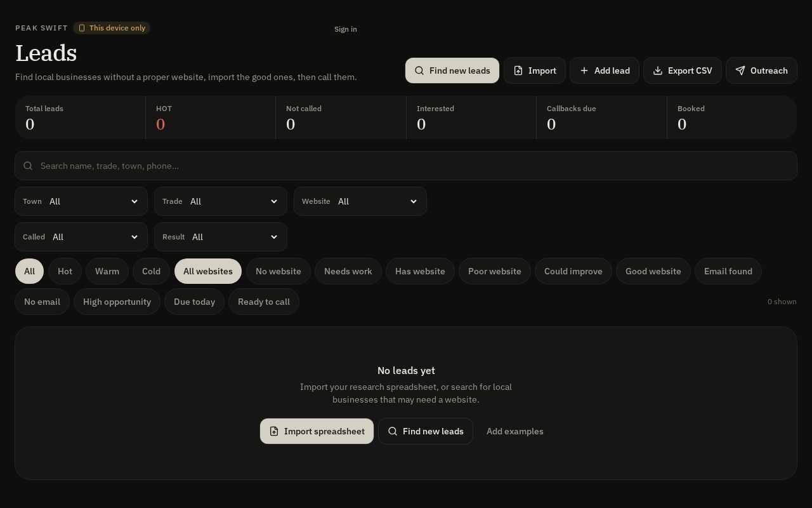Click the Sign in link

[346, 29]
